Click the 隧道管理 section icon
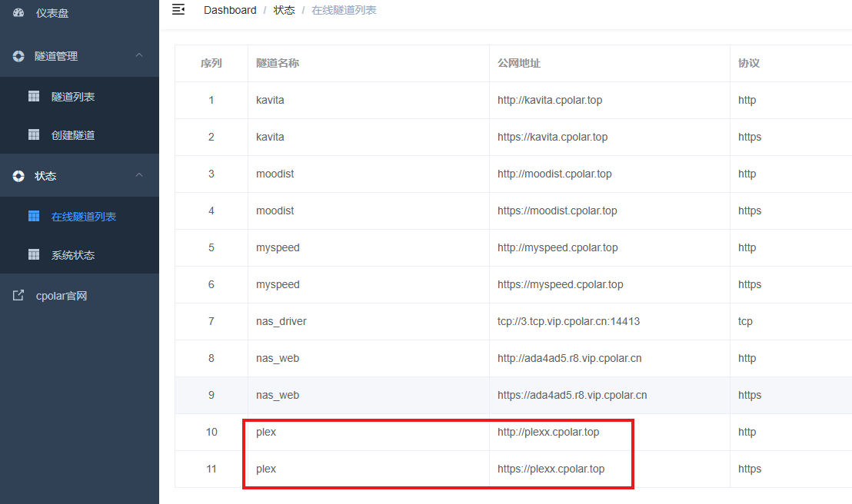 [19, 56]
